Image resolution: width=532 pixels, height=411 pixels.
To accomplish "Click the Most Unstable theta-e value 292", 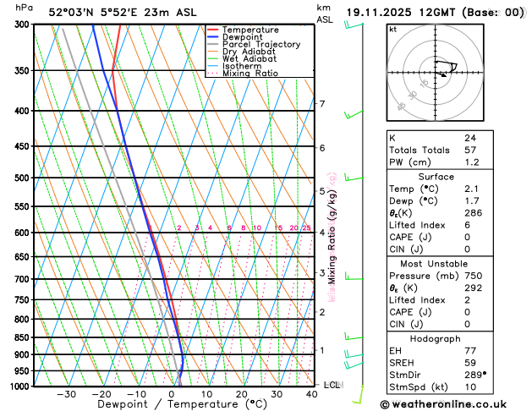I will [x=474, y=288].
